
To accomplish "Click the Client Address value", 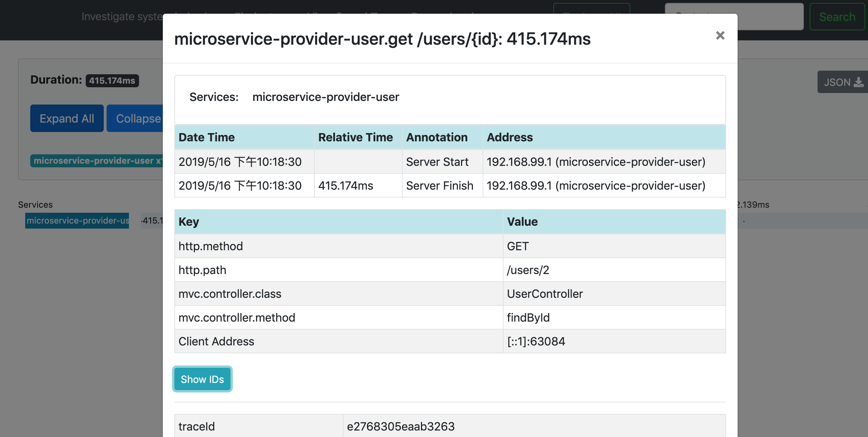I will point(536,341).
